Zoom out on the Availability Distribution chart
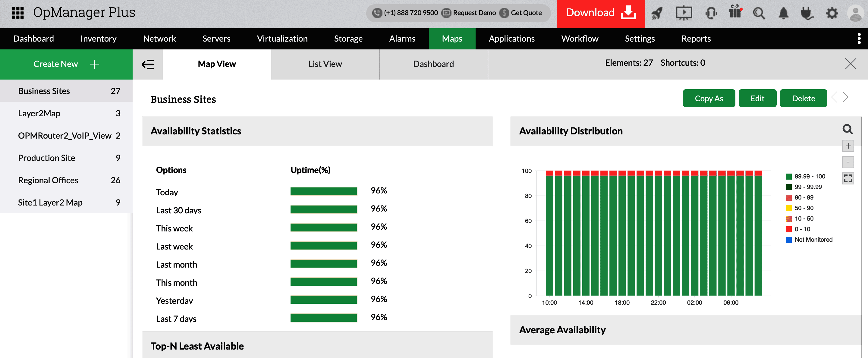 point(848,162)
